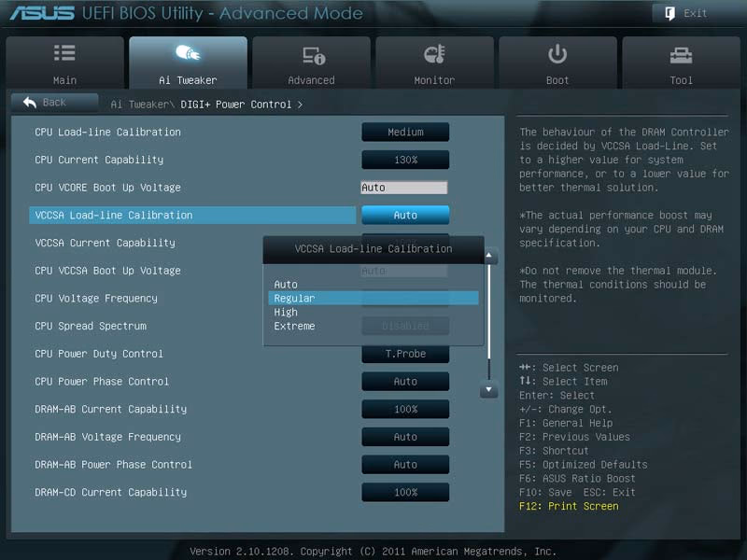
Task: Select the VCCSA Current Capability label
Action: point(105,243)
